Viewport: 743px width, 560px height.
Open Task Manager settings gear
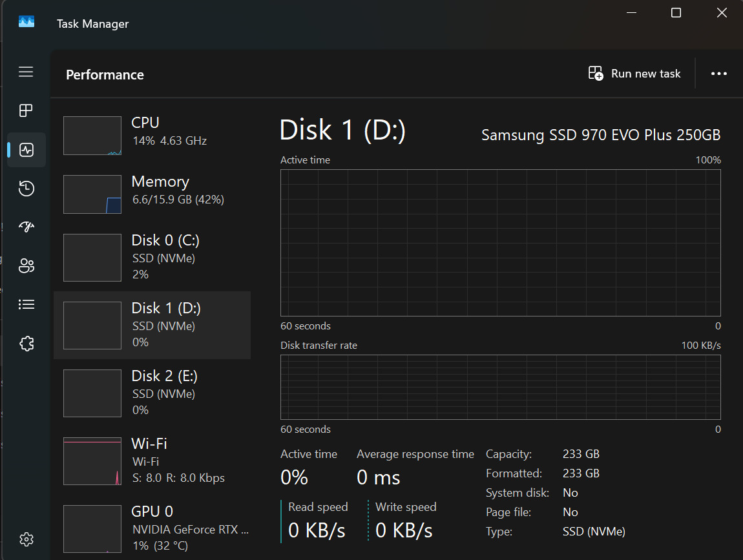pyautogui.click(x=26, y=539)
